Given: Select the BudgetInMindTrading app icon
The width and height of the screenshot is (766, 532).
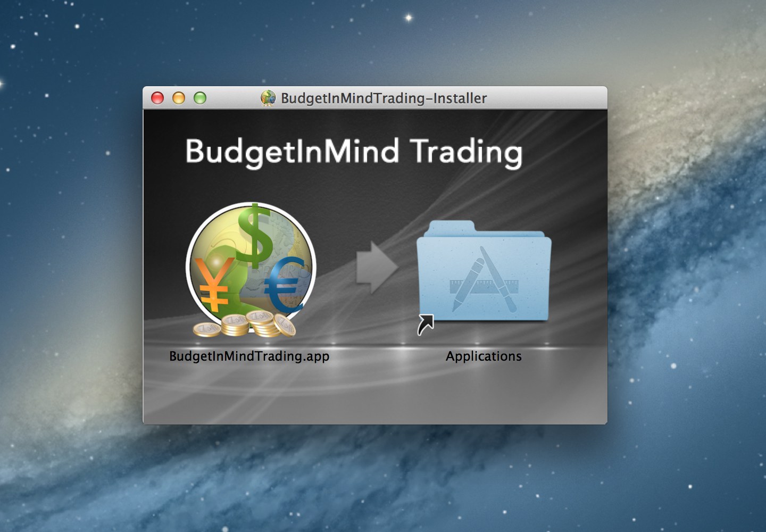Looking at the screenshot, I should [x=250, y=270].
